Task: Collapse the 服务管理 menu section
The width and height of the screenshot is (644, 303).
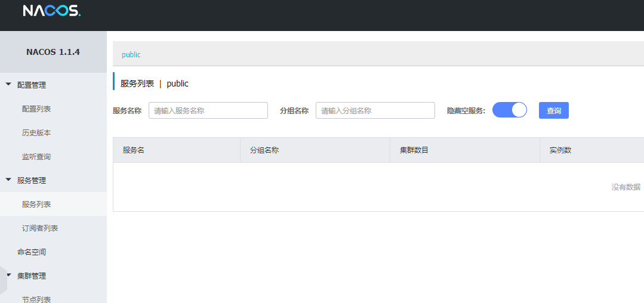Action: (x=31, y=181)
